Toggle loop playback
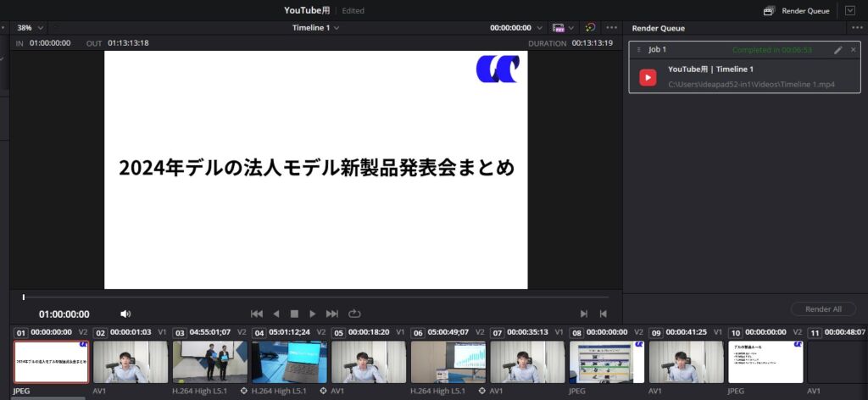The image size is (868, 400). click(x=354, y=314)
